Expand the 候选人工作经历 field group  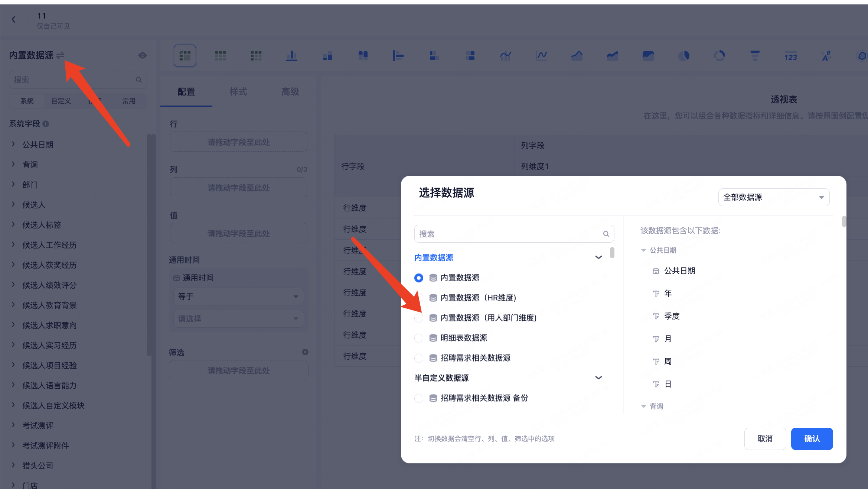point(13,244)
